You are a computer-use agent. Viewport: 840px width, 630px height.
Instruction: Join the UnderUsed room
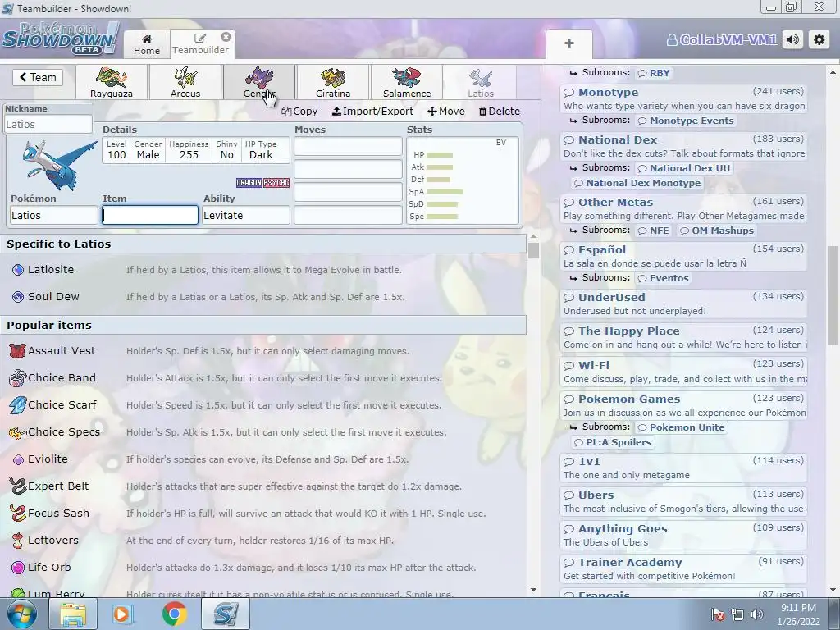pos(683,304)
